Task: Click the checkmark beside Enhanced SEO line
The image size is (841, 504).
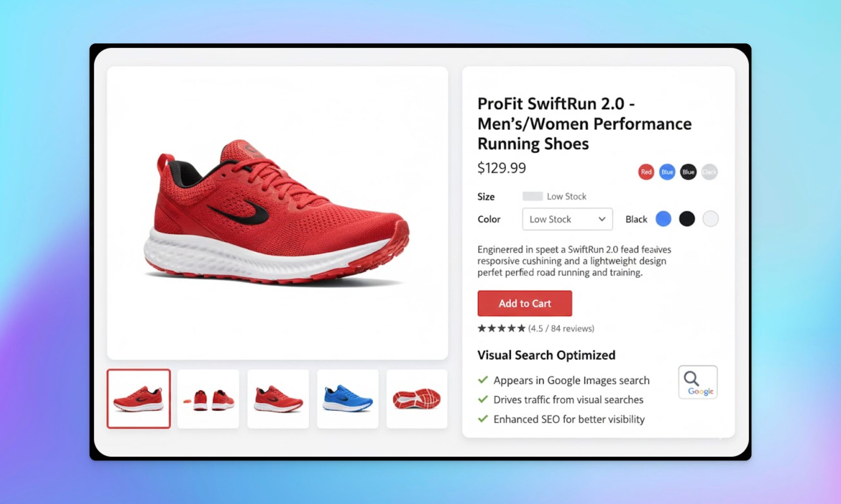Action: (x=483, y=419)
